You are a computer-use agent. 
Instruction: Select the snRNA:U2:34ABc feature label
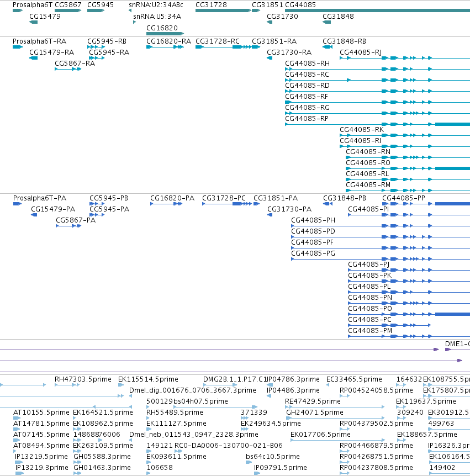tap(156, 5)
